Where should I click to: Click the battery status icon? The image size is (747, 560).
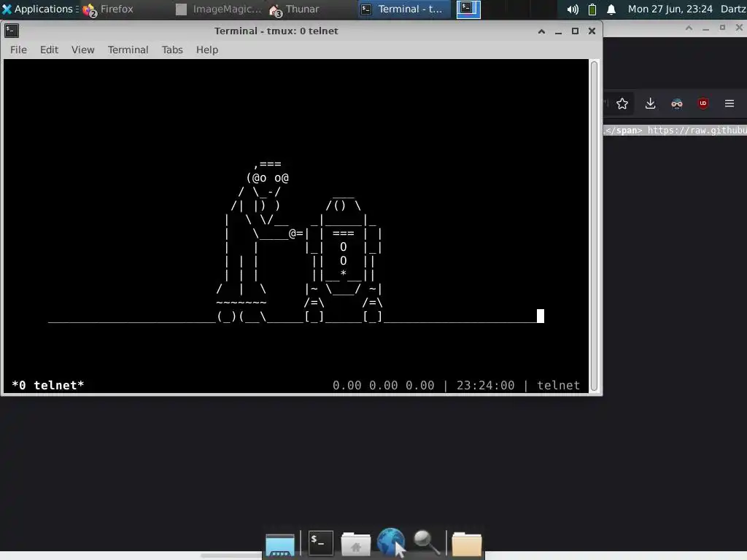592,9
